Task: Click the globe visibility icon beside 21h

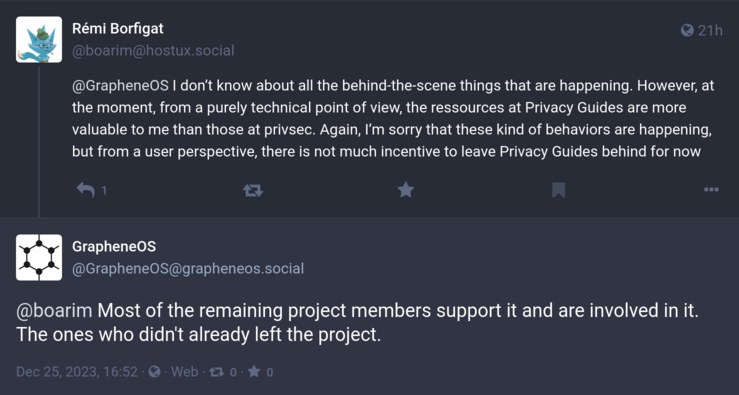Action: [x=687, y=31]
